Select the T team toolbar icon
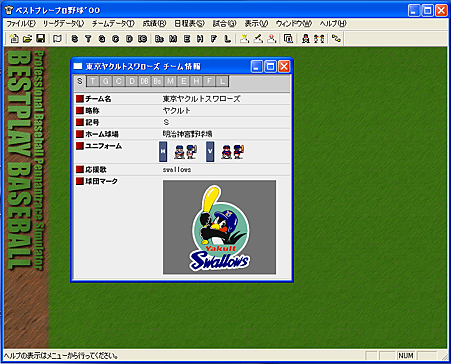451x364 pixels. pos(88,39)
